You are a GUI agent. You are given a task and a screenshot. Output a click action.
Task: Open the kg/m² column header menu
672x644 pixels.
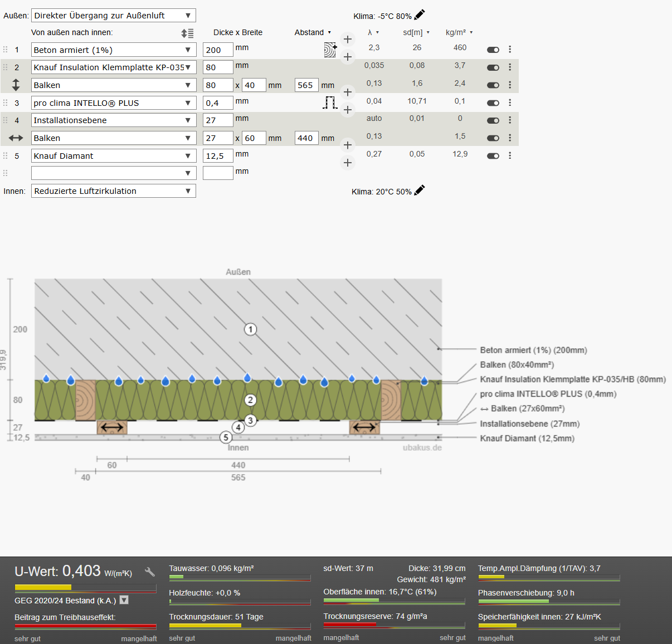point(459,32)
